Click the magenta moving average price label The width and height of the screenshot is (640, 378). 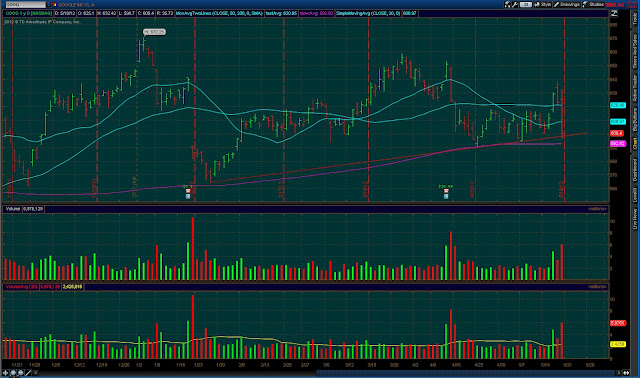[618, 144]
